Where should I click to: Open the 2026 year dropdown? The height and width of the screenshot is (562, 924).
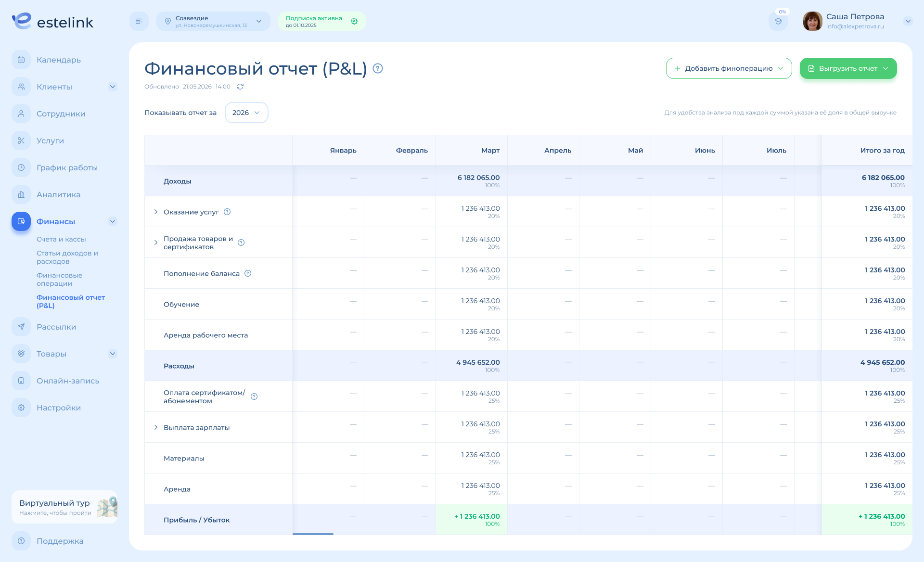[246, 113]
